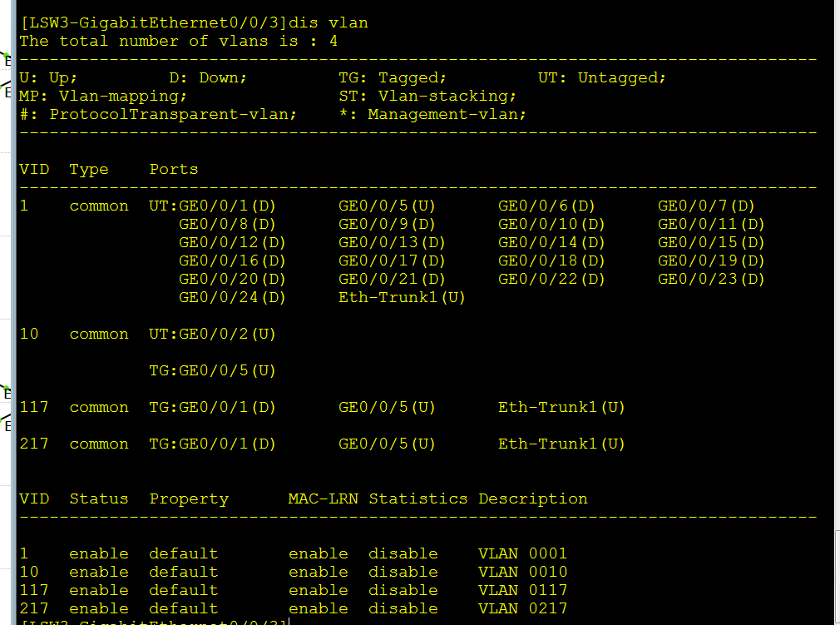The image size is (840, 625).
Task: Click the "Status" column header
Action: (x=99, y=499)
